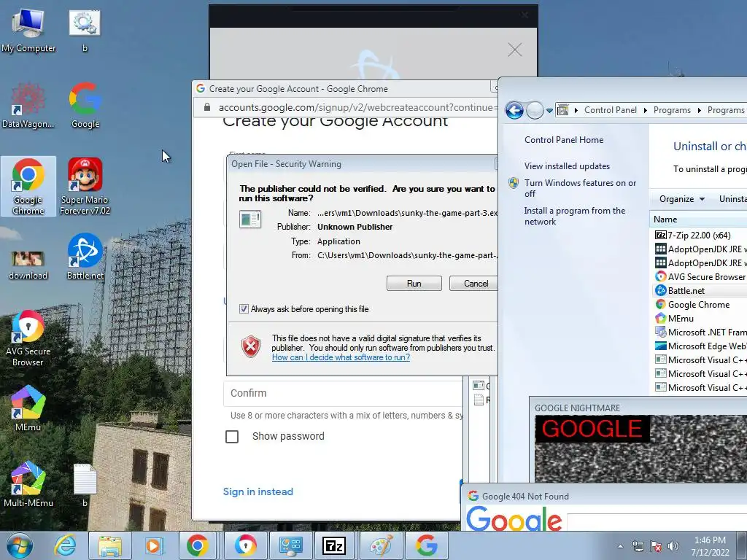
Task: Open View installed updates link
Action: coord(567,166)
